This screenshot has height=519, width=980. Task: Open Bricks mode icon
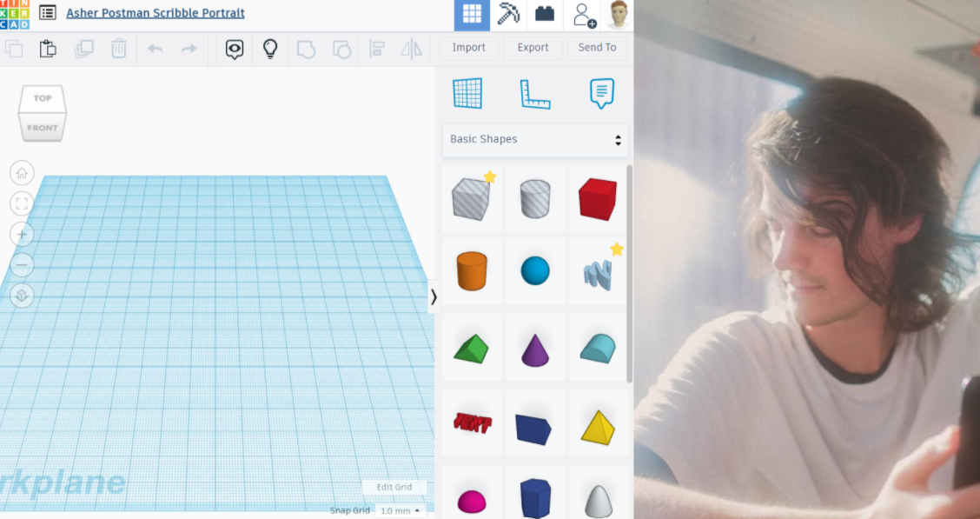[545, 15]
